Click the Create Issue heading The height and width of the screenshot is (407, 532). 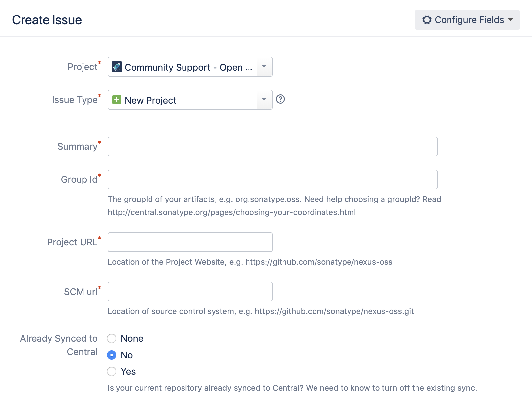tap(47, 20)
